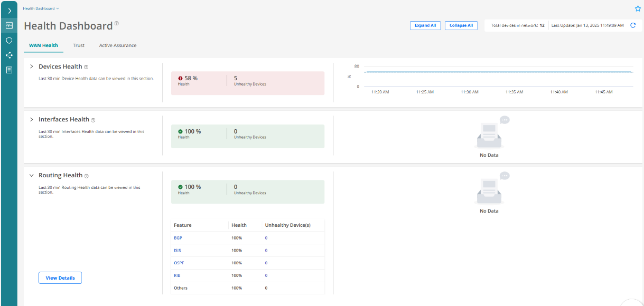Refresh the dashboard data

click(633, 25)
